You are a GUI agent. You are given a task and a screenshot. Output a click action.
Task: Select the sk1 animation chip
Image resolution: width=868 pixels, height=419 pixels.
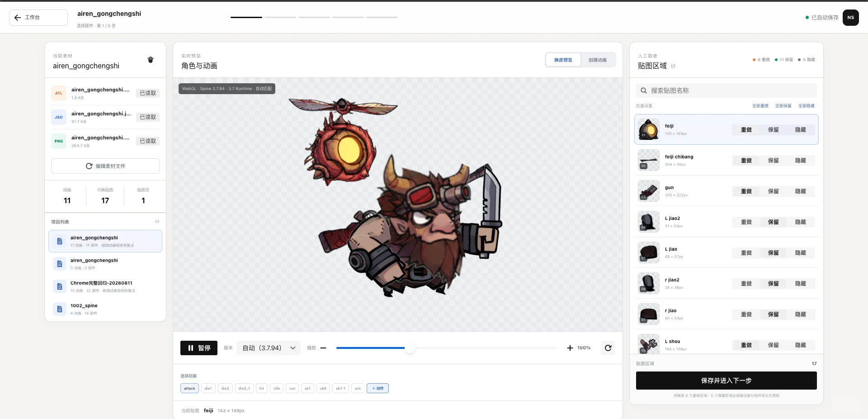point(308,388)
